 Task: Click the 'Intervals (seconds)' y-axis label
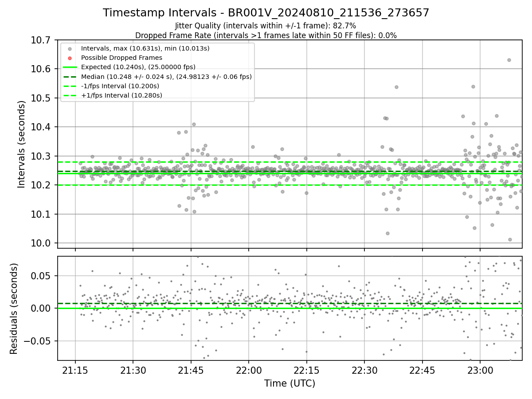[22, 144]
